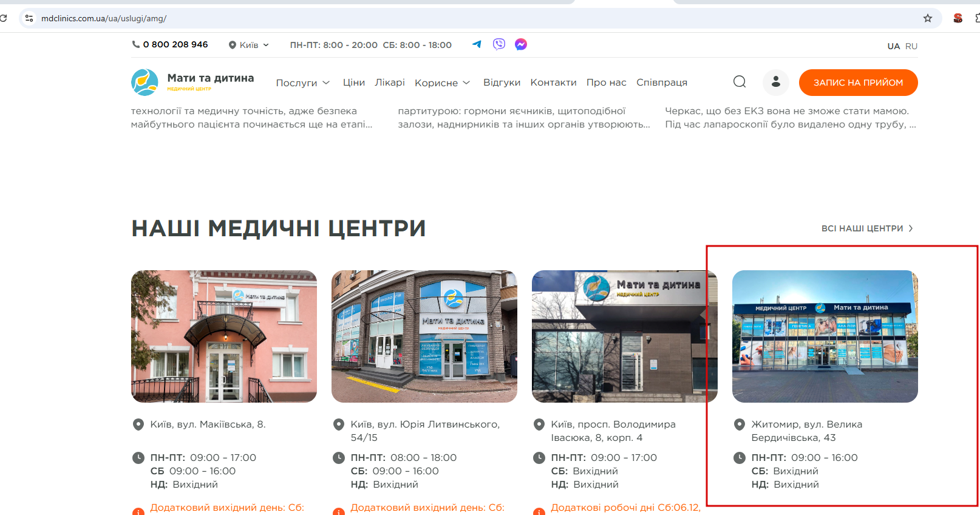This screenshot has height=515, width=980.
Task: Open the Ціни menu item
Action: pos(354,82)
